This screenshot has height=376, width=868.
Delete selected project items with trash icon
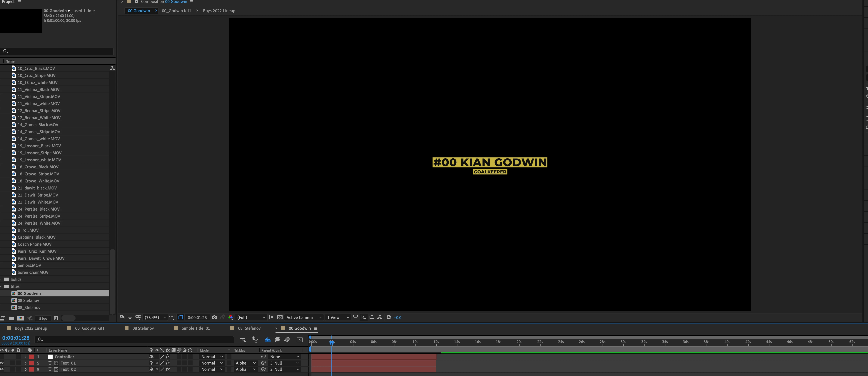[x=56, y=318]
